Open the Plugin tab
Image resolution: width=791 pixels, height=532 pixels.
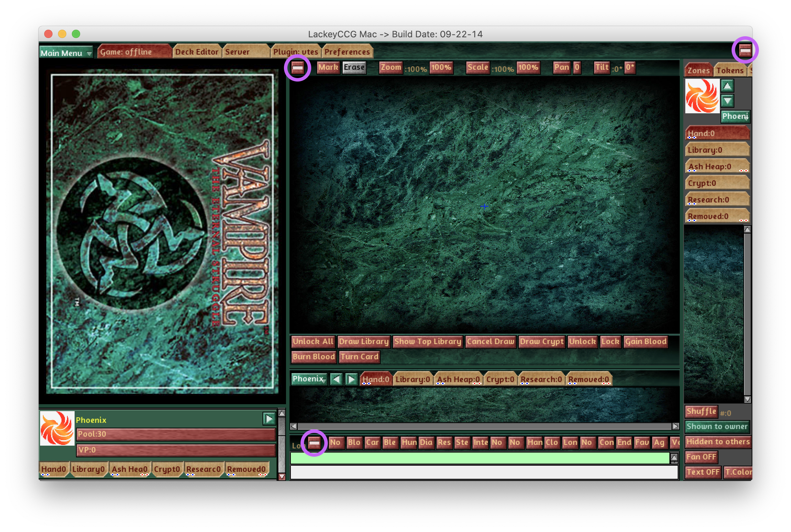(x=296, y=52)
